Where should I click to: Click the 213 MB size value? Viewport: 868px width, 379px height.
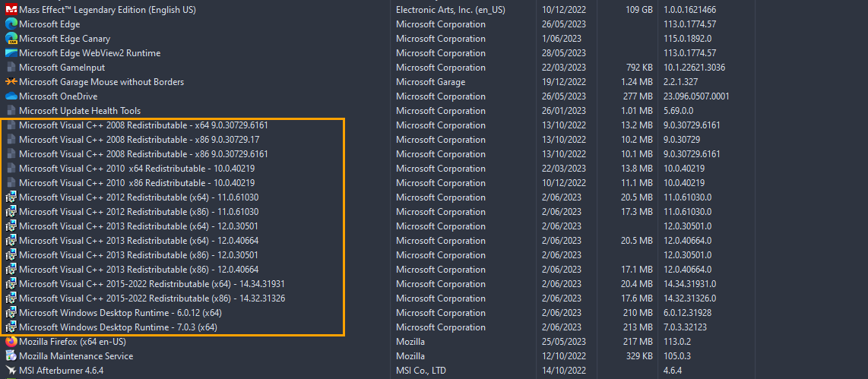(638, 327)
